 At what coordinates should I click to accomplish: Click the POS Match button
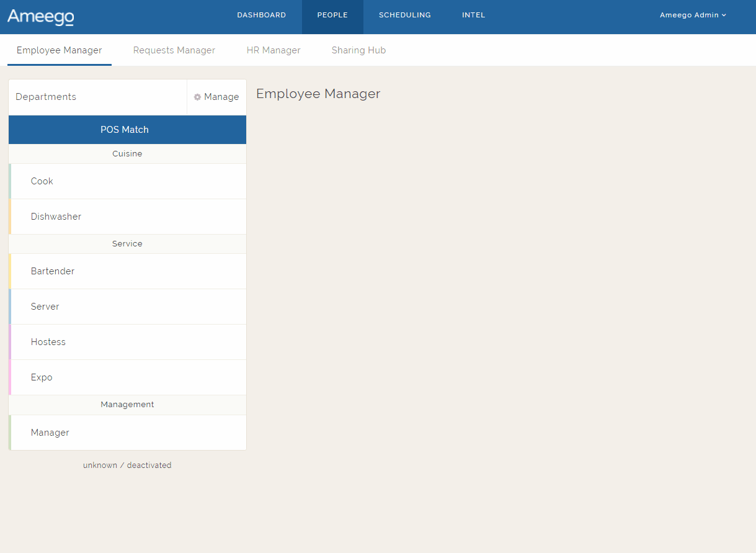(127, 130)
